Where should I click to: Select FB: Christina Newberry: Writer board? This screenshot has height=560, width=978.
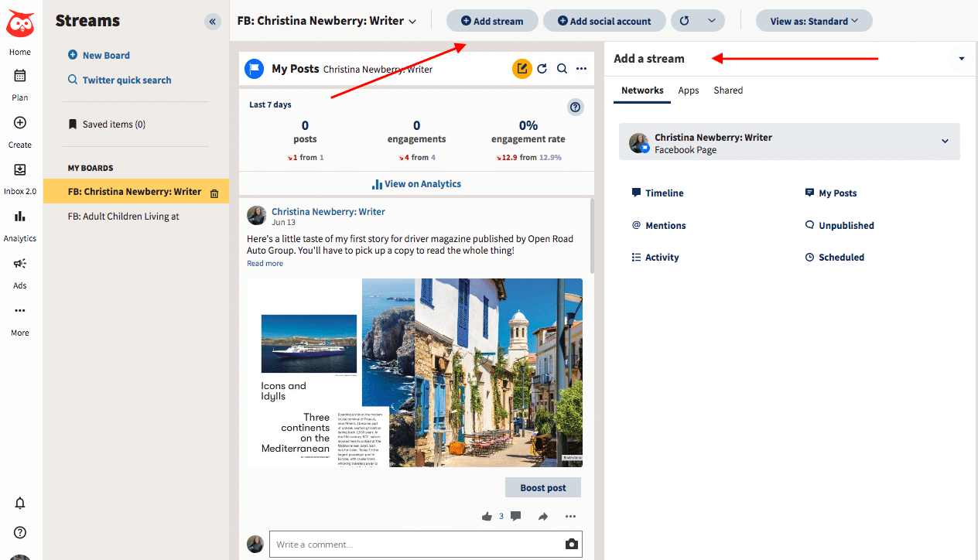136,192
